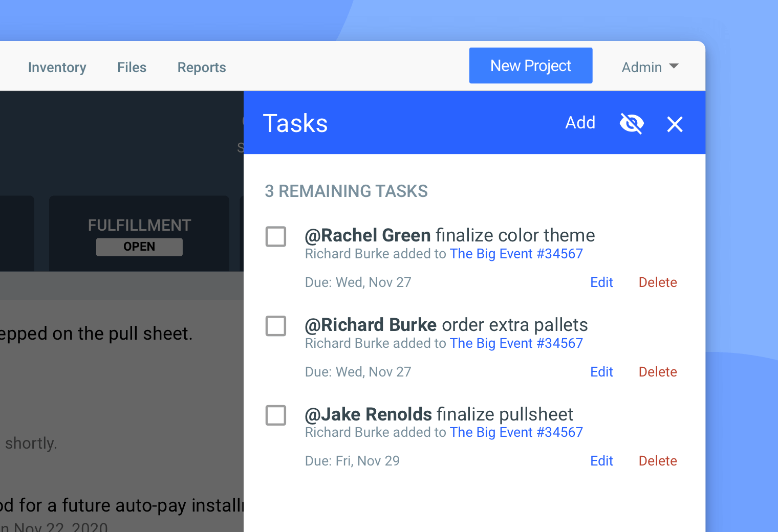Toggle the hidden-eye visibility icon in Tasks header
The width and height of the screenshot is (778, 532).
[632, 123]
